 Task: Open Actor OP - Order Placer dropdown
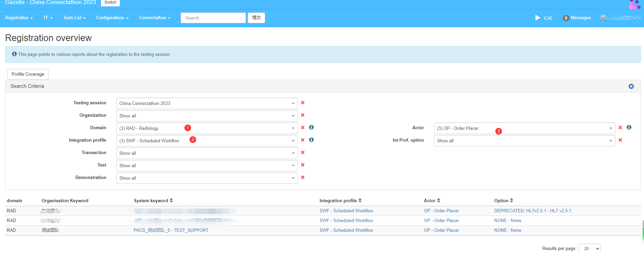point(525,128)
